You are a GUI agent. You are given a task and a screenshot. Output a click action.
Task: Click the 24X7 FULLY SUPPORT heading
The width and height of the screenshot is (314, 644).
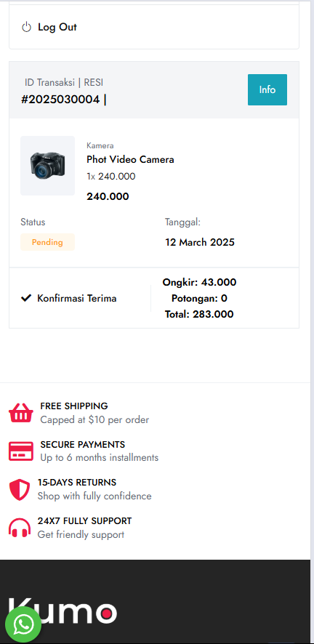(x=84, y=520)
